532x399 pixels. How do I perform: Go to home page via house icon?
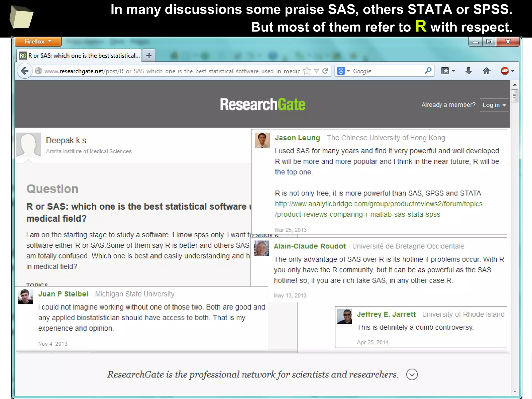tap(487, 71)
